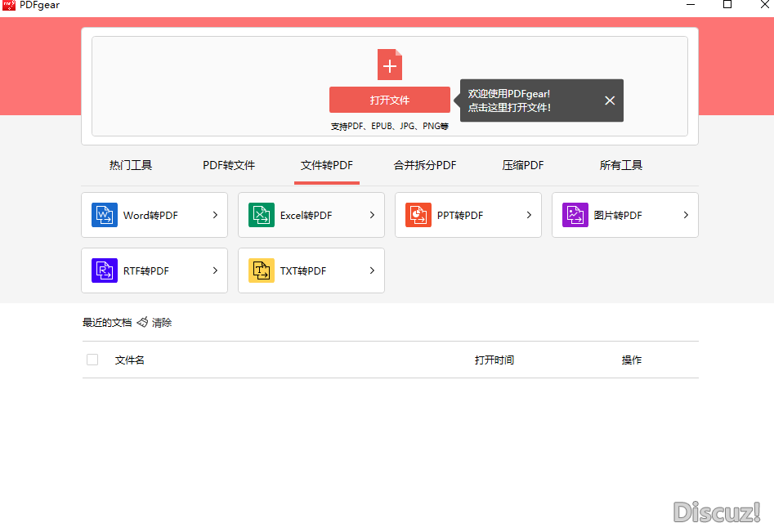Click the PPT转PDF orange icon
The image size is (774, 532).
[x=418, y=215]
